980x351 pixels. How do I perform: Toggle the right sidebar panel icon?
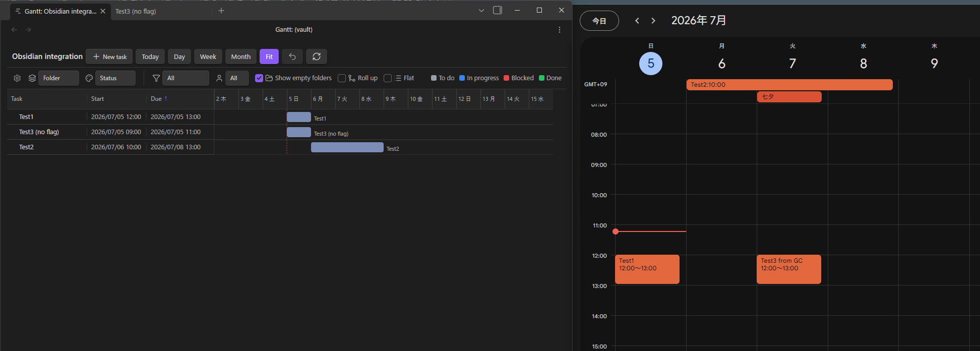pos(498,10)
